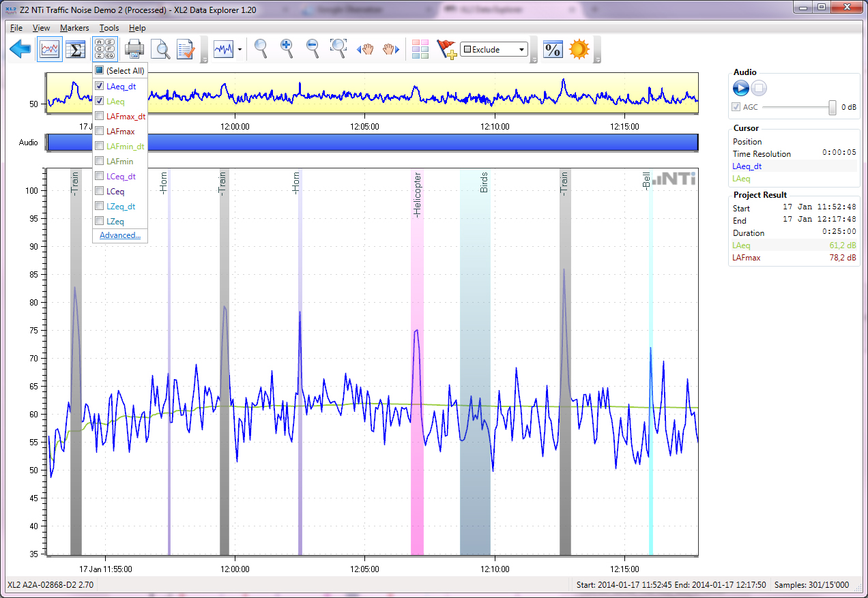Image resolution: width=868 pixels, height=598 pixels.
Task: Click the zoom in magnifier icon
Action: (287, 48)
